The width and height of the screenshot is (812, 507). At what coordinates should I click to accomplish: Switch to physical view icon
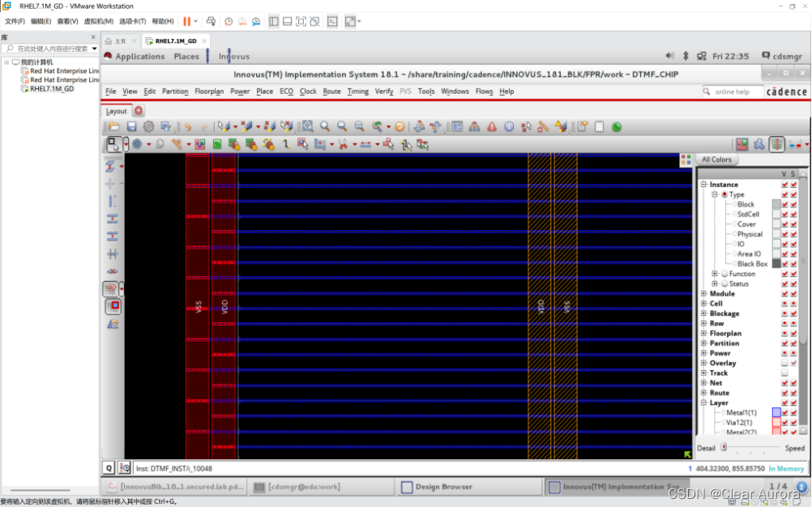[777, 144]
